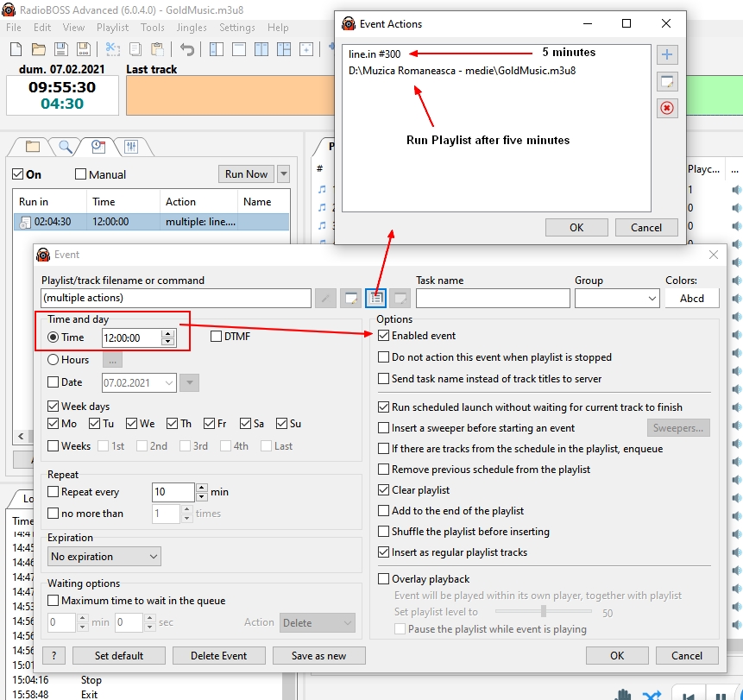This screenshot has width=743, height=700.
Task: Click the Save as new button
Action: 319,655
